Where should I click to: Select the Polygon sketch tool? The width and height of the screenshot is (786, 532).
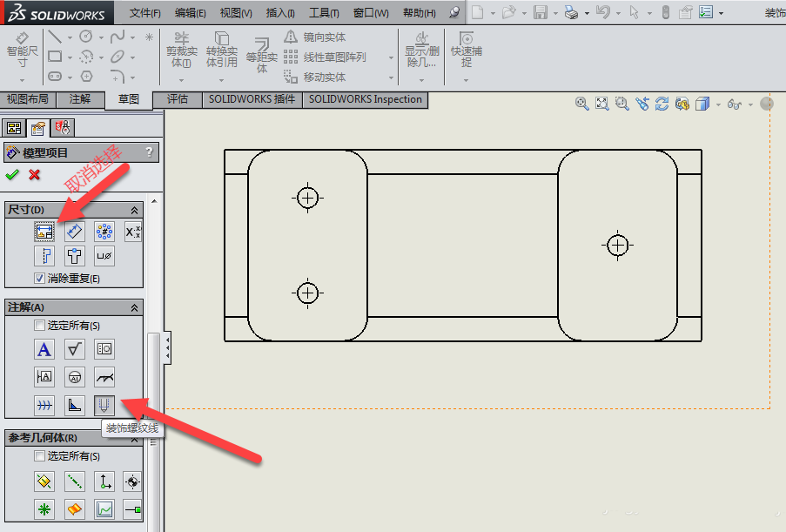(87, 77)
